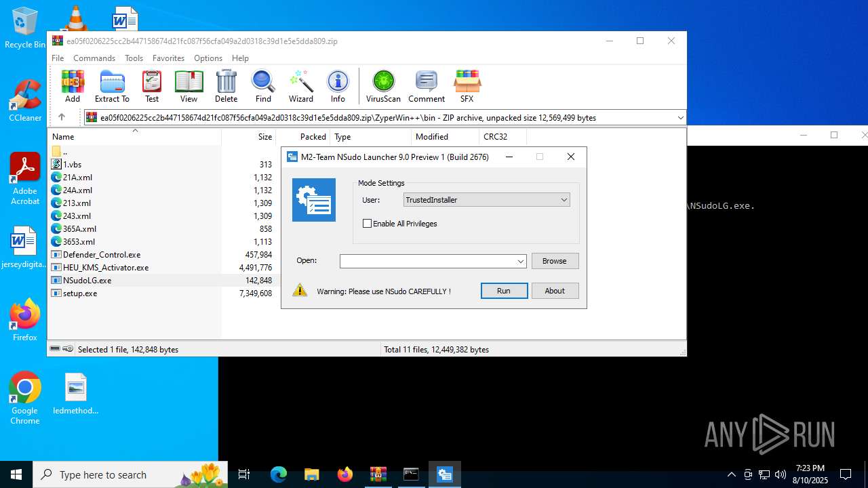The width and height of the screenshot is (868, 488).
Task: Click the Extract To toolbar icon
Action: click(112, 86)
